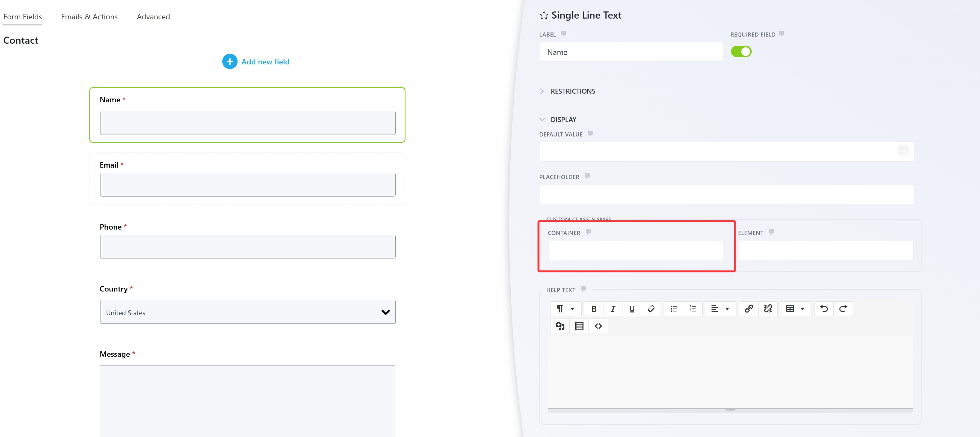Click the Container class name input
Image resolution: width=980 pixels, height=437 pixels.
635,251
